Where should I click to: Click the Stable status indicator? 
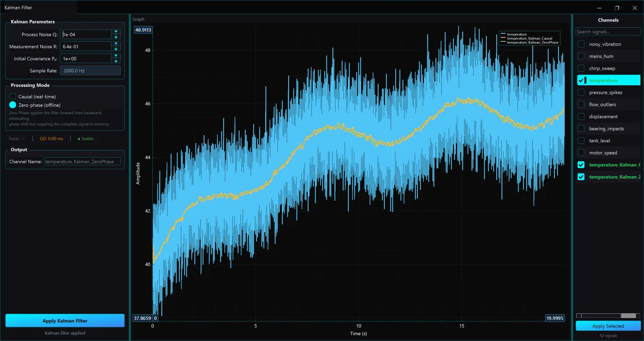[x=86, y=139]
